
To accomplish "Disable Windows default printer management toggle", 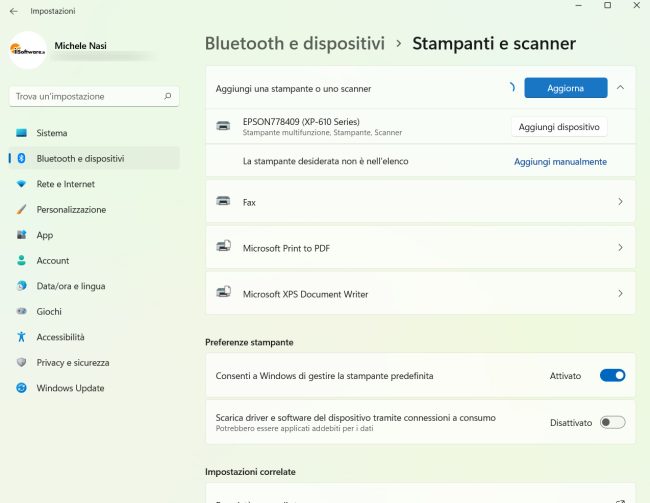I will (612, 375).
